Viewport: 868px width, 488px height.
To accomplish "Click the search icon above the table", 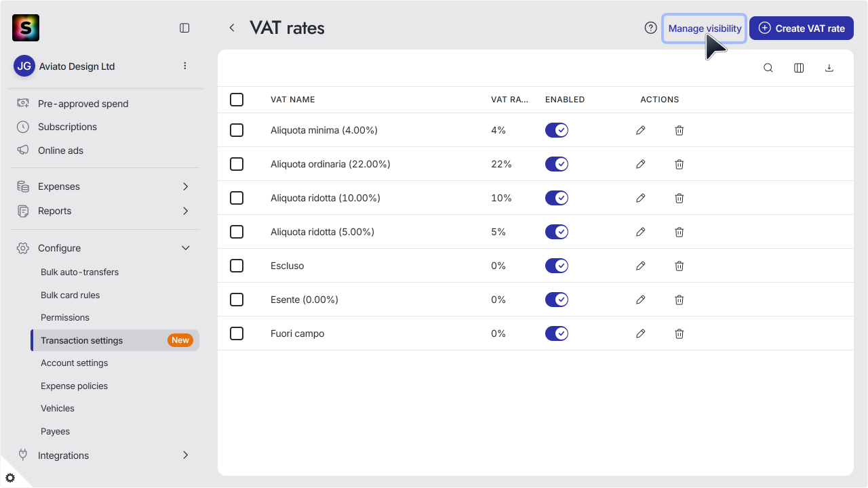I will click(x=768, y=68).
